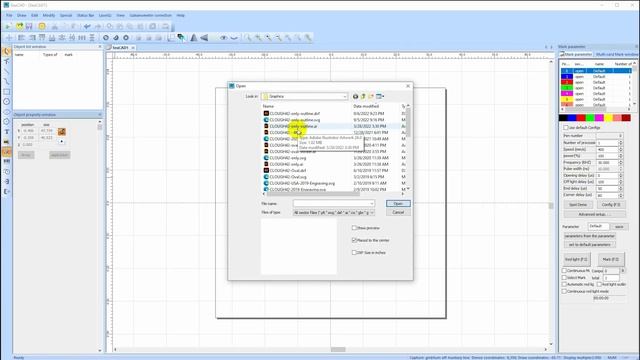Toggle the DXF Size in inches checkbox
The width and height of the screenshot is (640, 360).
pos(354,253)
